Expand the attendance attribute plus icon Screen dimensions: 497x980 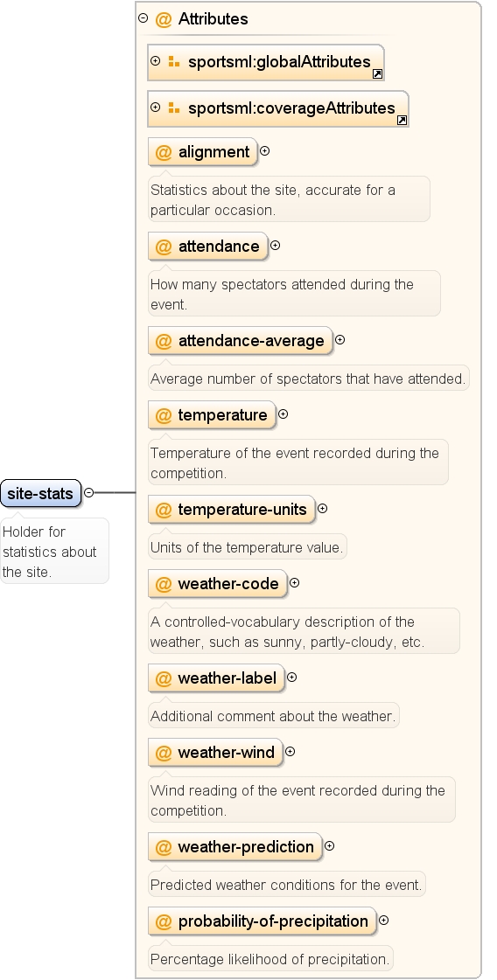pos(275,245)
